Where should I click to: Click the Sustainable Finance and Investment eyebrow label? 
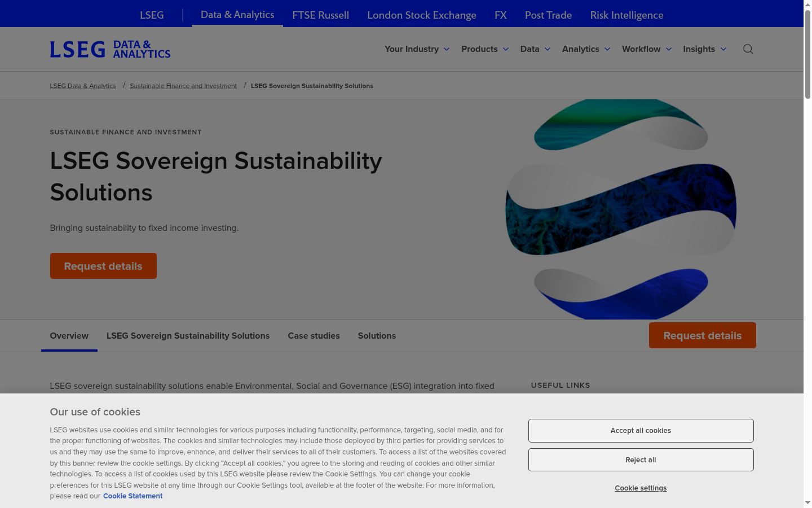coord(126,132)
